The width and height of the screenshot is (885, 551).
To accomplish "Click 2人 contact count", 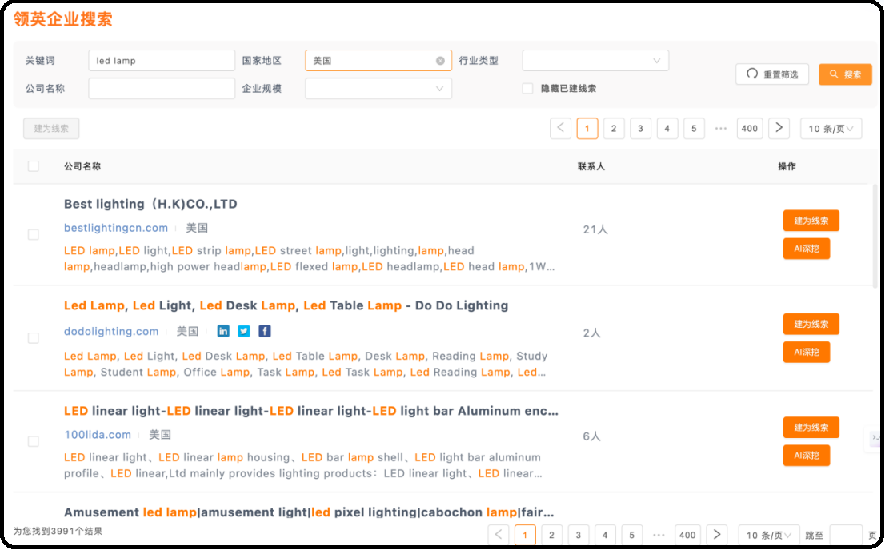I will click(x=592, y=333).
